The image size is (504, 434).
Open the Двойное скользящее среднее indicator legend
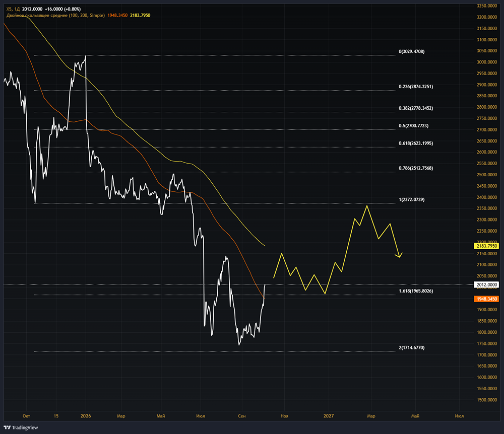55,15
